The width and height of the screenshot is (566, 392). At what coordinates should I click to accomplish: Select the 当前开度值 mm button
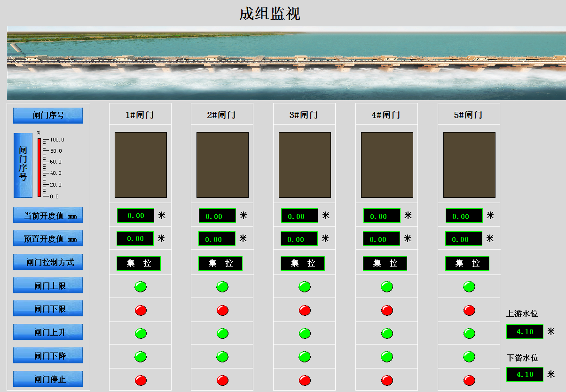48,216
